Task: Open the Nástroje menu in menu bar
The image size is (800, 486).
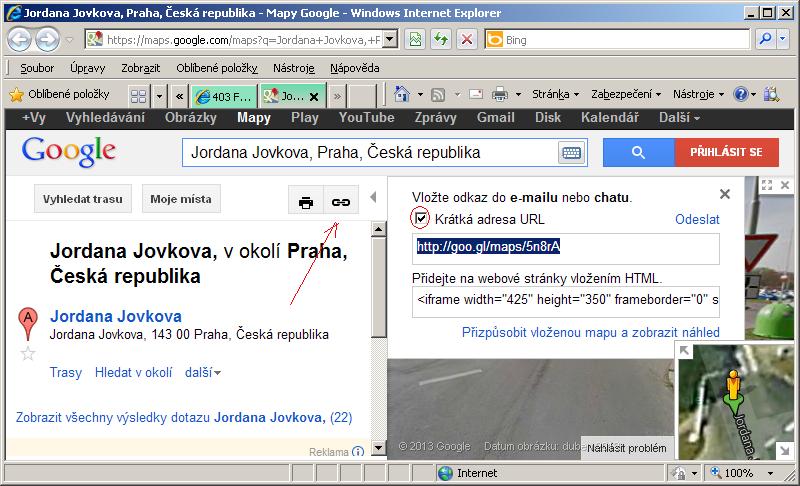Action: [x=294, y=68]
